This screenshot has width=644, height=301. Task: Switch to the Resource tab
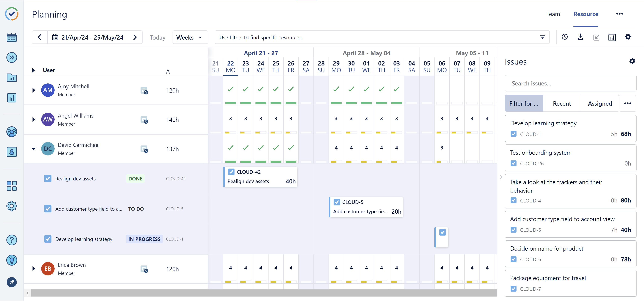click(586, 14)
